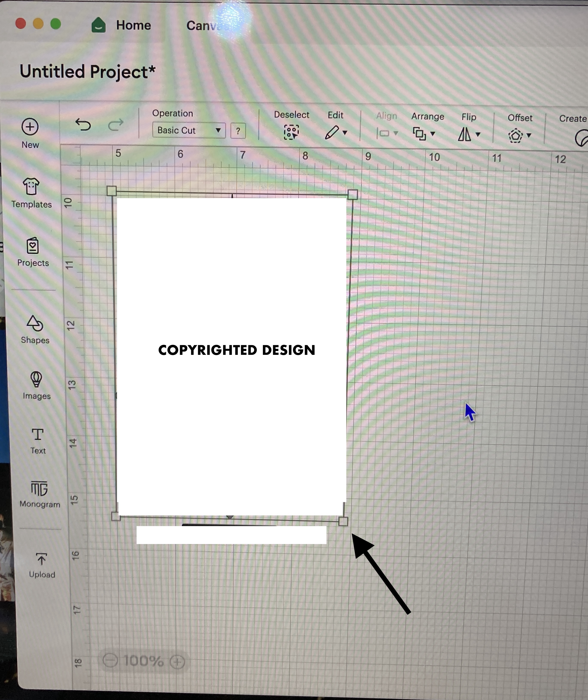Zoom out with the minus button
Image resolution: width=588 pixels, height=700 pixels.
(x=110, y=661)
